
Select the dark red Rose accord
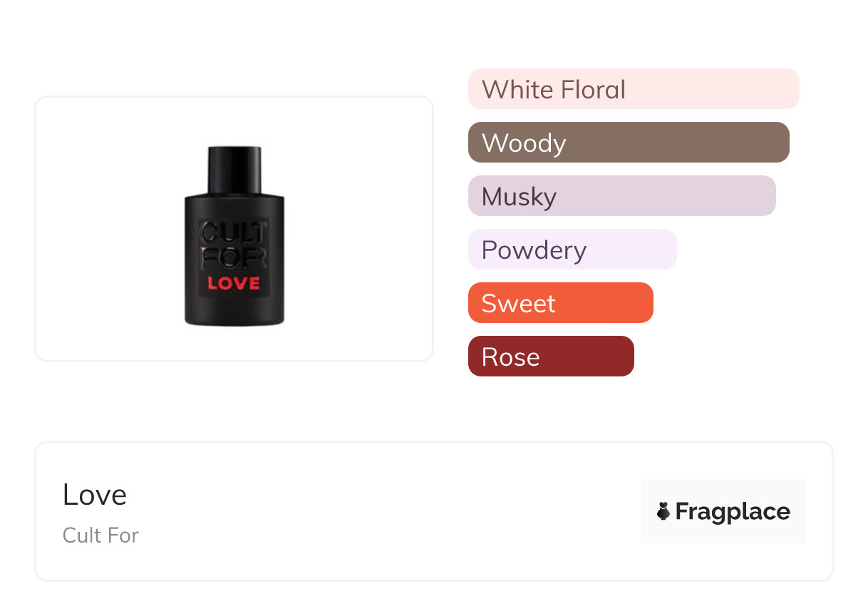click(x=550, y=356)
